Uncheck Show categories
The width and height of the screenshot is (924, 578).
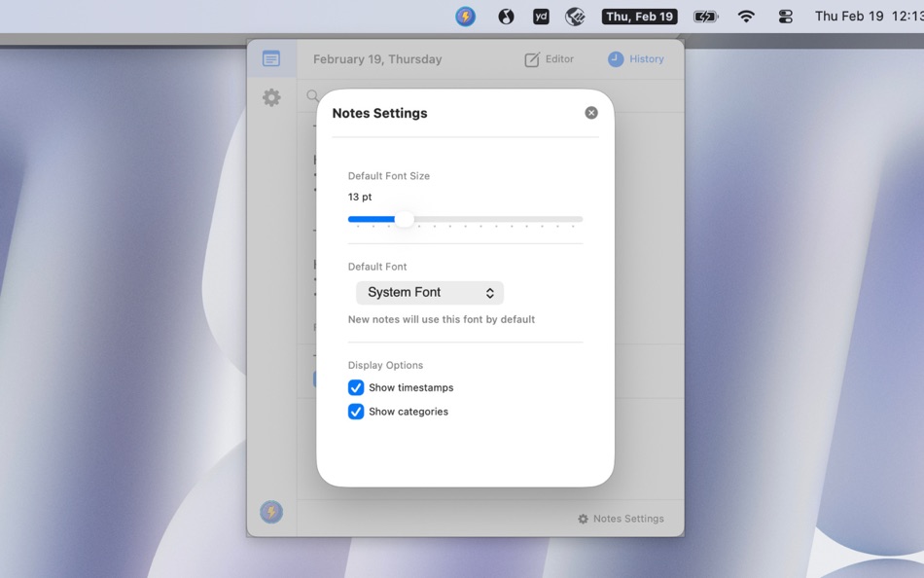point(356,412)
